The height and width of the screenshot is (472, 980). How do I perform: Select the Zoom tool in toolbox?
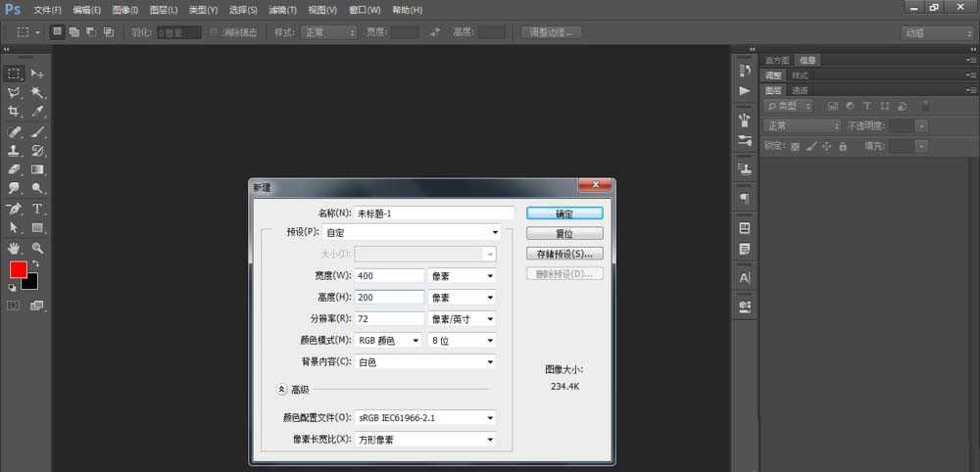(38, 248)
